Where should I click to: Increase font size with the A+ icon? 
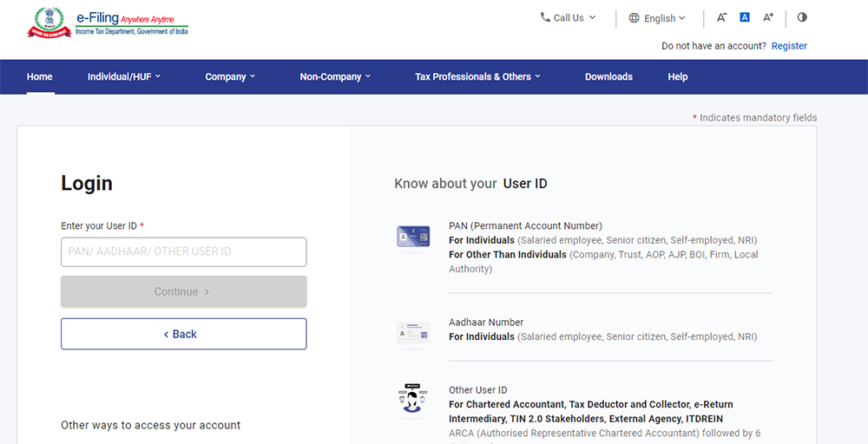pos(768,17)
